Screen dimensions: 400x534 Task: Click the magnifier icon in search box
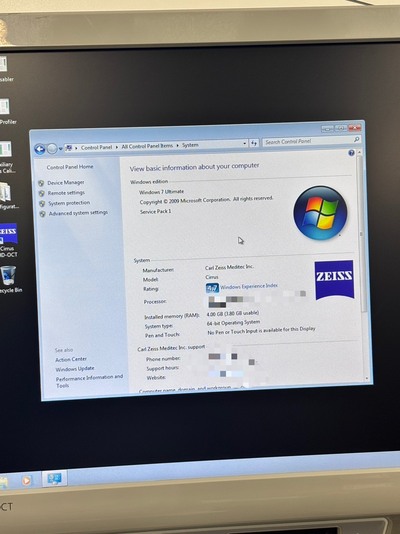[x=356, y=139]
